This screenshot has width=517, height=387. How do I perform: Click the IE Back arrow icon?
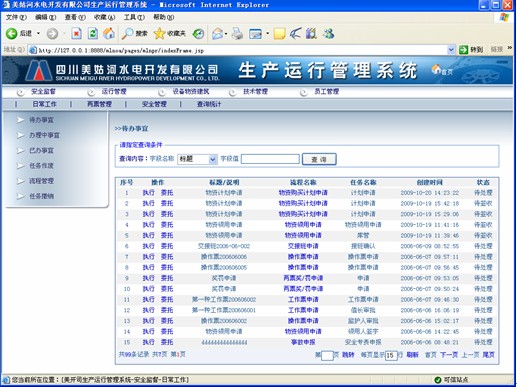pyautogui.click(x=12, y=33)
